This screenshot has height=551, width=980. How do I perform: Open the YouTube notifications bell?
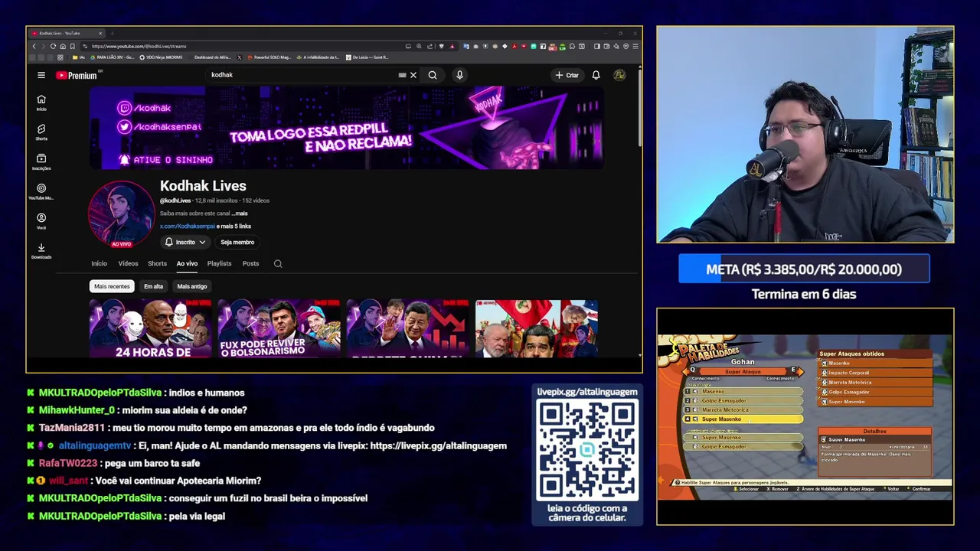coord(596,75)
